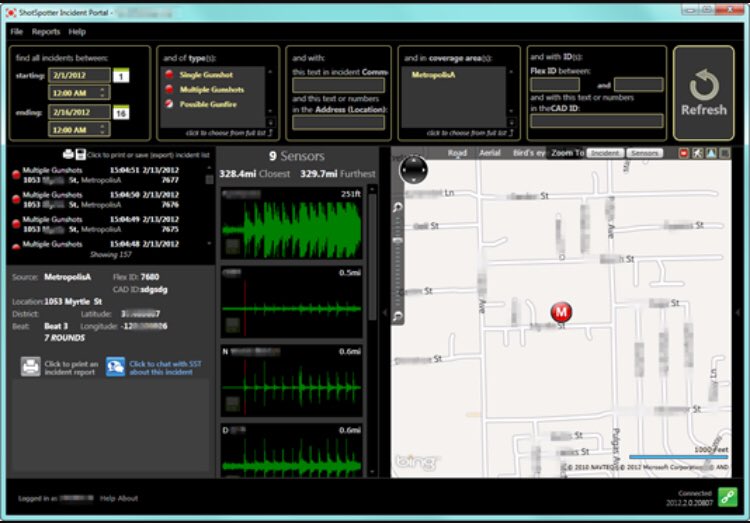Screen dimensions: 750x523
Task: Click the starting date field 2/1/2012
Action: (x=79, y=75)
